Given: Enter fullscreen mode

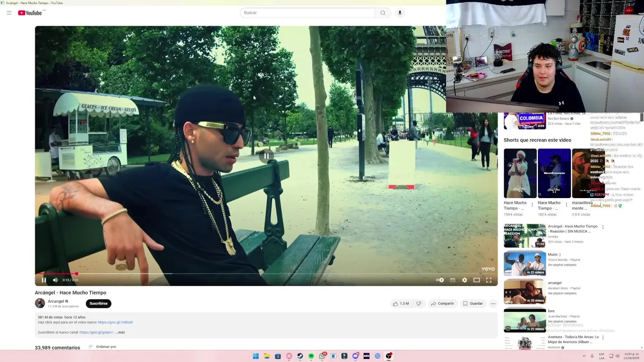Looking at the screenshot, I should tap(489, 280).
